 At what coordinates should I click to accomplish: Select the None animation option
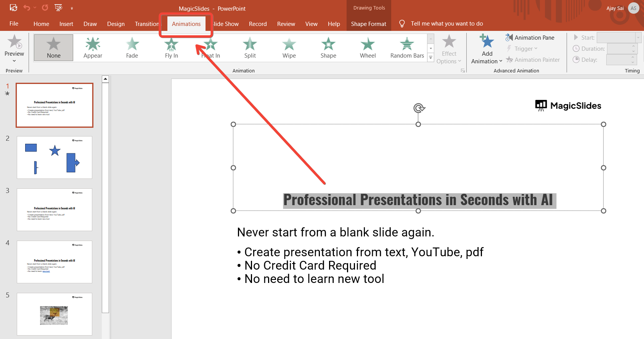tap(53, 48)
